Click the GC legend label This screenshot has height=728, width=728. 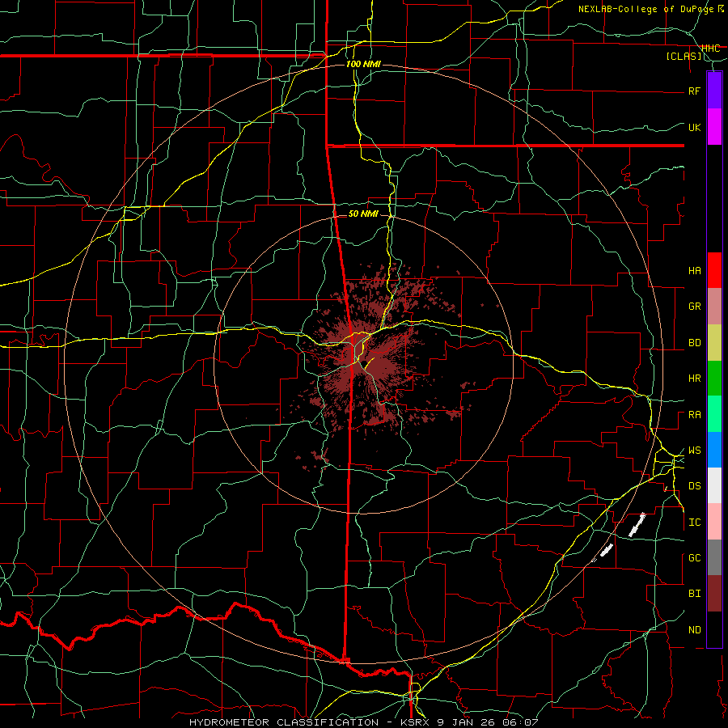(x=695, y=558)
